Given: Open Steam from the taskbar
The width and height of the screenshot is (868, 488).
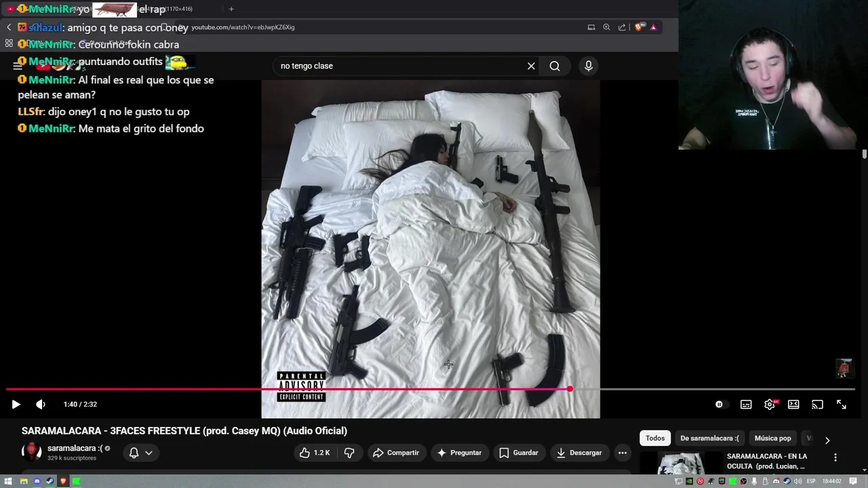Looking at the screenshot, I should click(50, 481).
